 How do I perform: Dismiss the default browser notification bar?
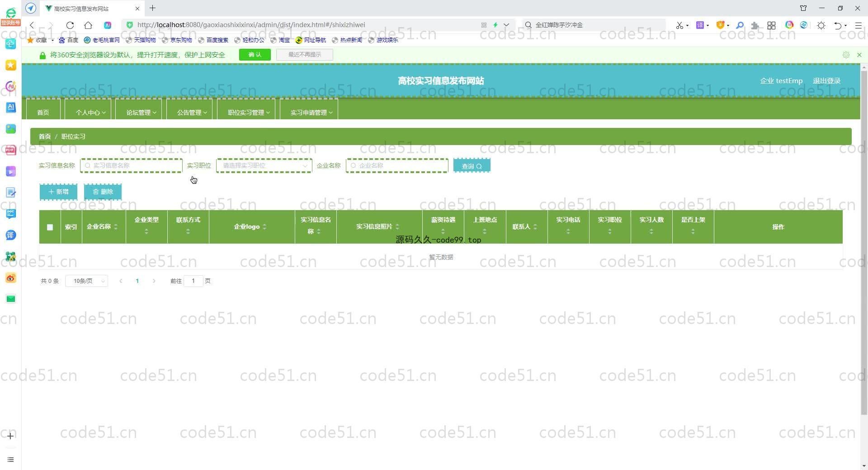[x=859, y=55]
